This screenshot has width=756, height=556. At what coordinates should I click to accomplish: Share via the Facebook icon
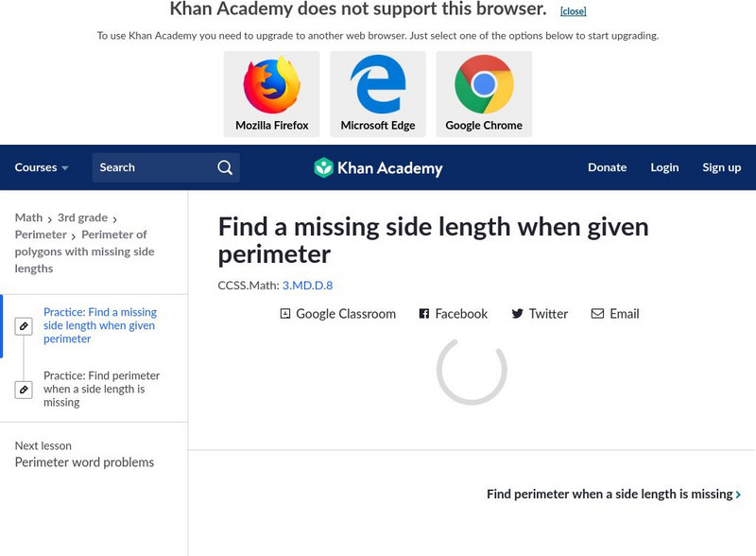424,314
